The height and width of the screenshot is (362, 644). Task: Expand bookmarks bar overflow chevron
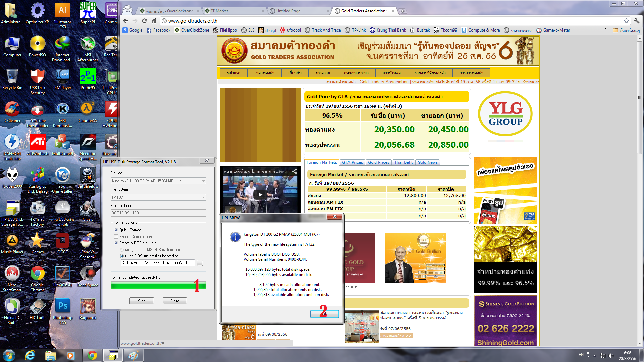pos(606,29)
